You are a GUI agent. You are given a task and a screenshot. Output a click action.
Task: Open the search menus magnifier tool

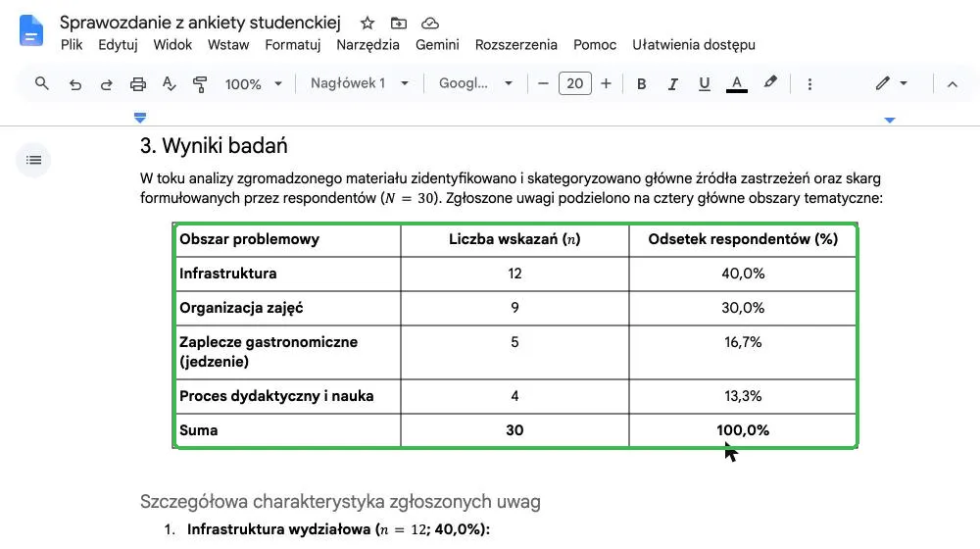(x=42, y=83)
